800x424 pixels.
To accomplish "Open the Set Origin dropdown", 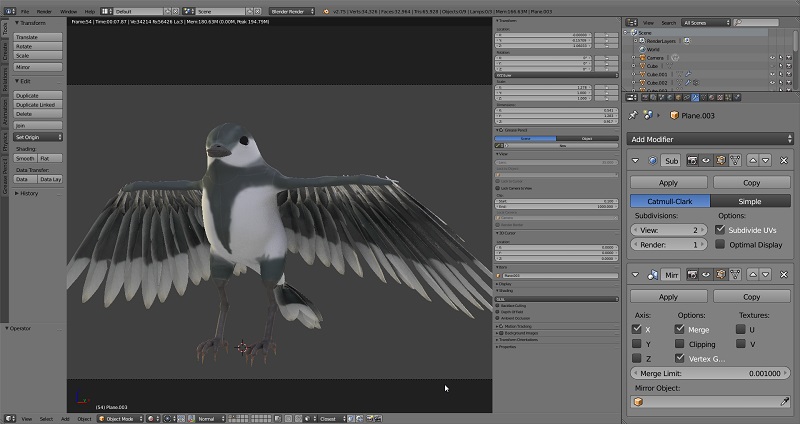I will [x=38, y=137].
